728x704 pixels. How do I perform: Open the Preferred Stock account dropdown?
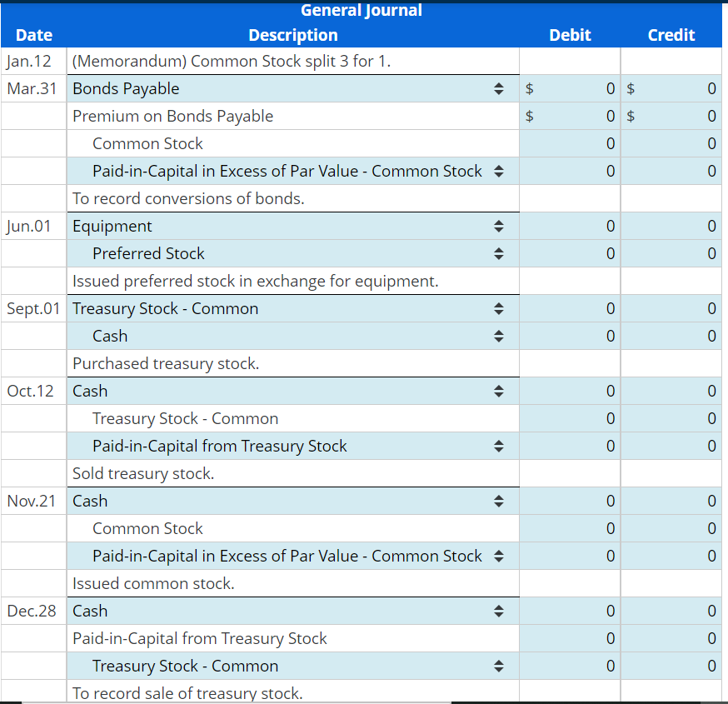point(293,253)
